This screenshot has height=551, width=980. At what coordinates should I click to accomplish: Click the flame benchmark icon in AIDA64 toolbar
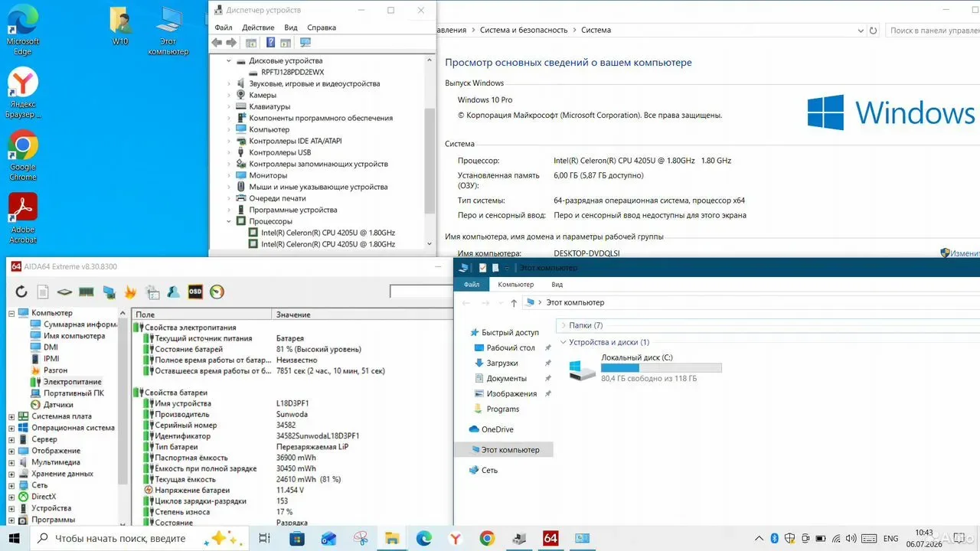tap(130, 292)
